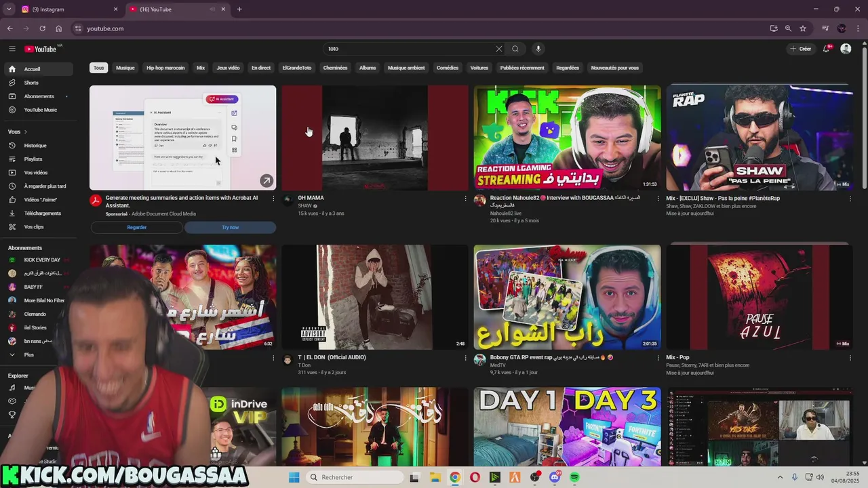The height and width of the screenshot is (488, 868).
Task: Reload the page in Chrome
Action: coord(42,28)
